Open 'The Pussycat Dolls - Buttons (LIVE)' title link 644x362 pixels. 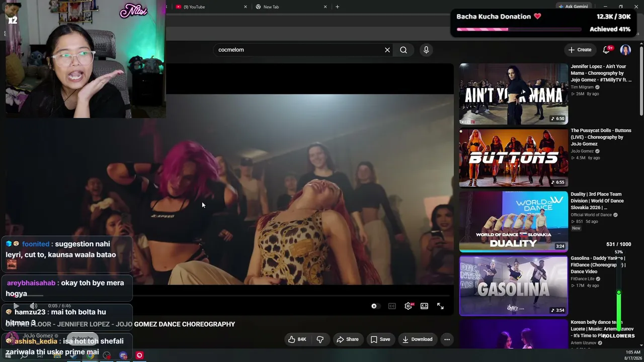point(601,137)
